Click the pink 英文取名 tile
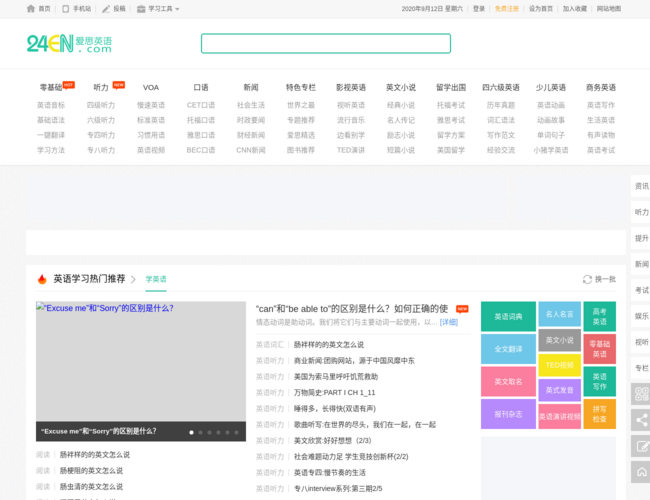The height and width of the screenshot is (500, 650). [x=508, y=381]
